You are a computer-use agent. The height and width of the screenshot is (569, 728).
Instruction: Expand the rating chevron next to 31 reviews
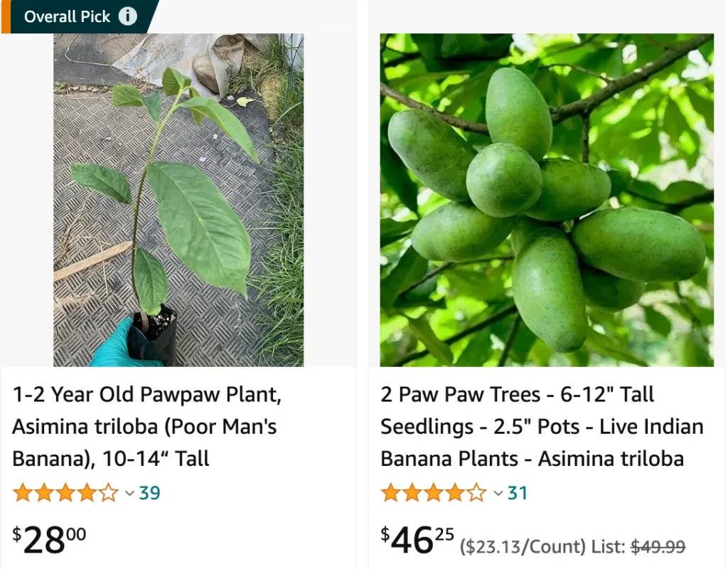(x=498, y=493)
